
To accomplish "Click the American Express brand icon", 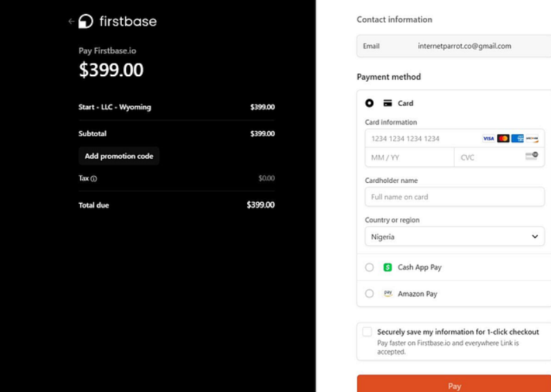I will (x=518, y=139).
